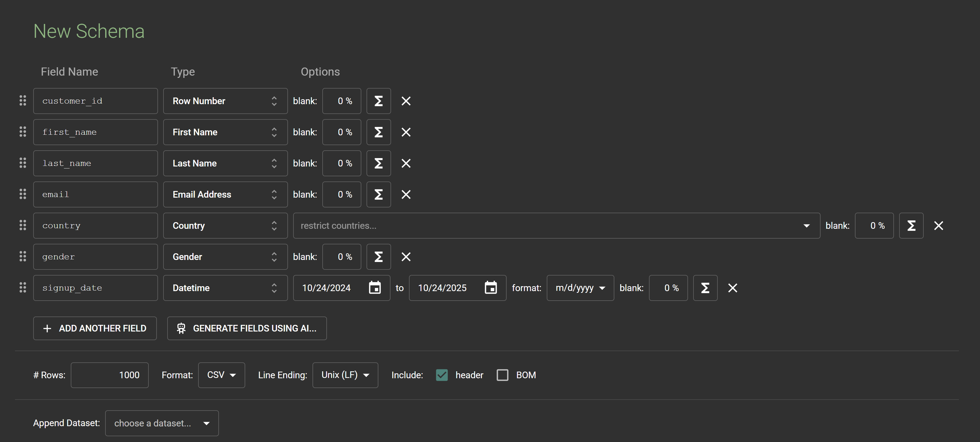The height and width of the screenshot is (442, 980).
Task: Change type selector showing Email Address
Action: click(x=225, y=194)
